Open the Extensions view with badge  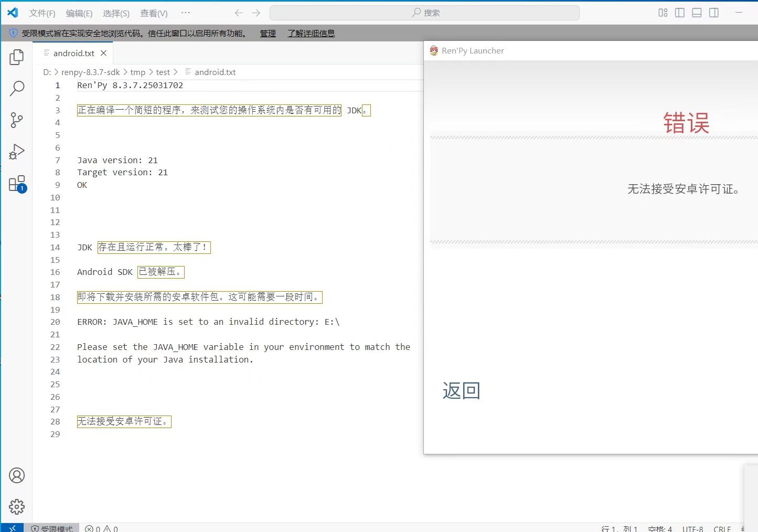click(17, 184)
